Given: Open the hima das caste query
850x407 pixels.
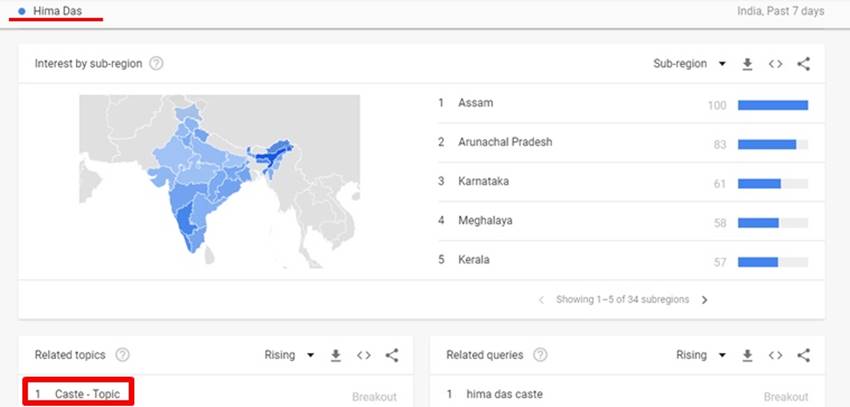Looking at the screenshot, I should coord(507,395).
